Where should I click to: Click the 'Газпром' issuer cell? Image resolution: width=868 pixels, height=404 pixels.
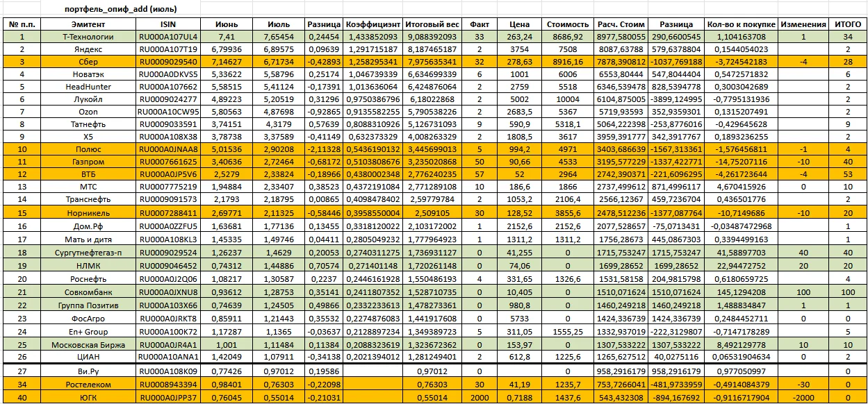tap(88, 162)
